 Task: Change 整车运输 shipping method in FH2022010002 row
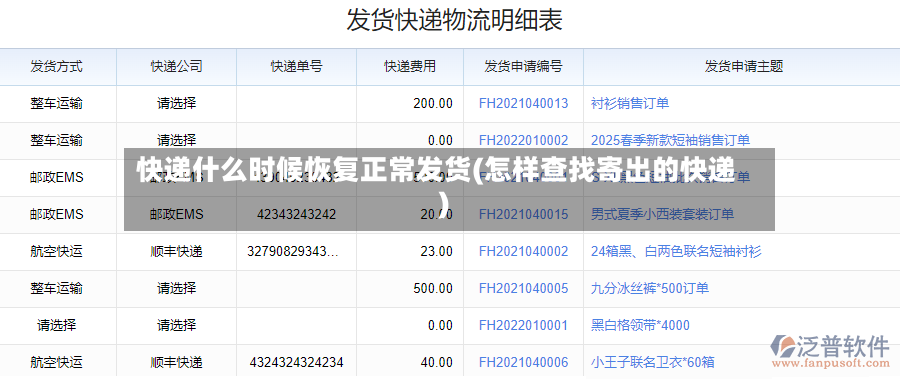57,140
